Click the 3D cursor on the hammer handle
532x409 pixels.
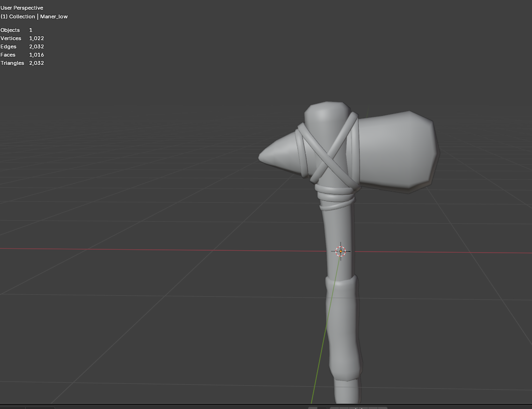(341, 251)
